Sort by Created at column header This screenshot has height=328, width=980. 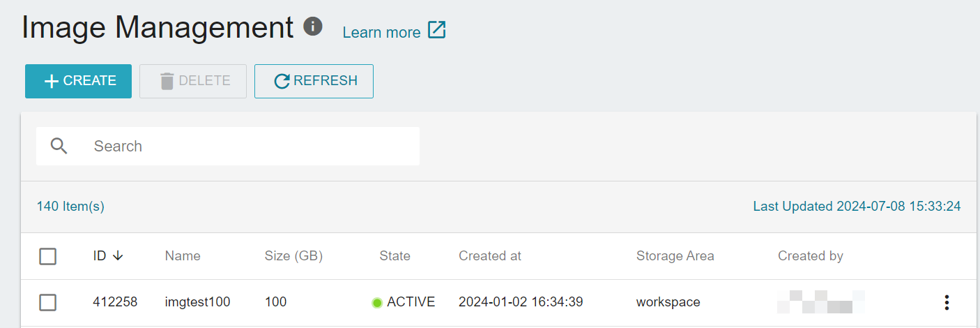pyautogui.click(x=490, y=256)
